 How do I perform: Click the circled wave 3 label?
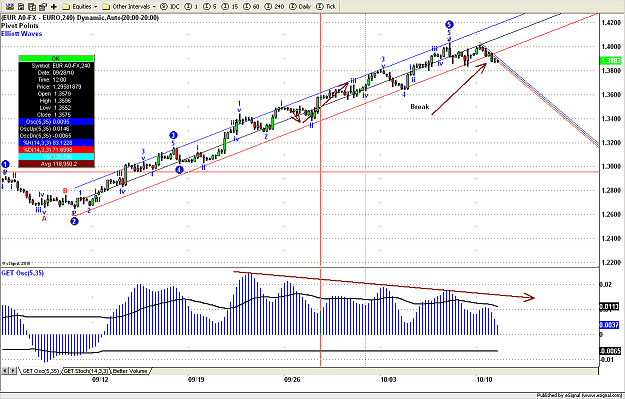173,135
